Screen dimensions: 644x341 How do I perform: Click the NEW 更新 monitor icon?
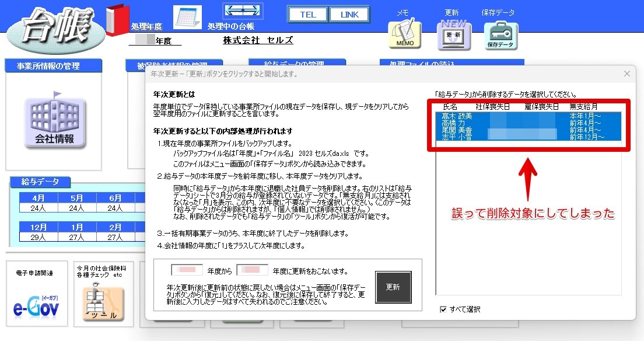pos(454,35)
